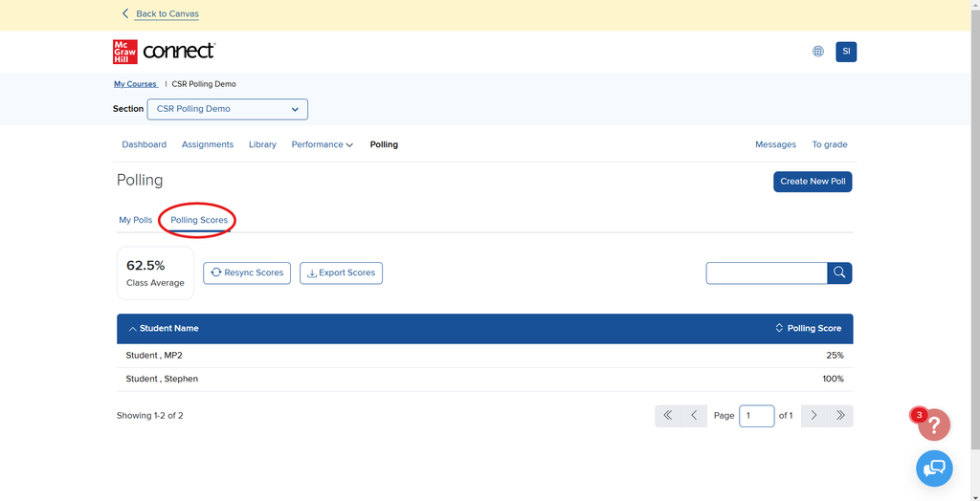The width and height of the screenshot is (980, 501).
Task: Click the Export Scores button
Action: click(x=341, y=273)
